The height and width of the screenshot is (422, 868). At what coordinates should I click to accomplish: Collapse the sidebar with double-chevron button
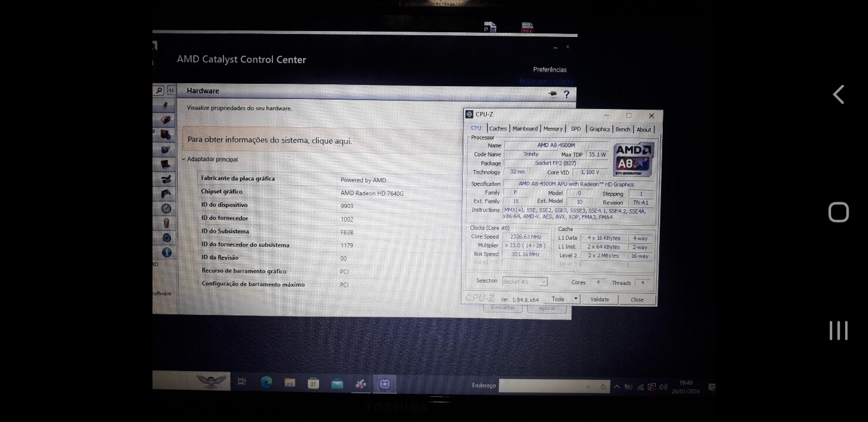171,90
